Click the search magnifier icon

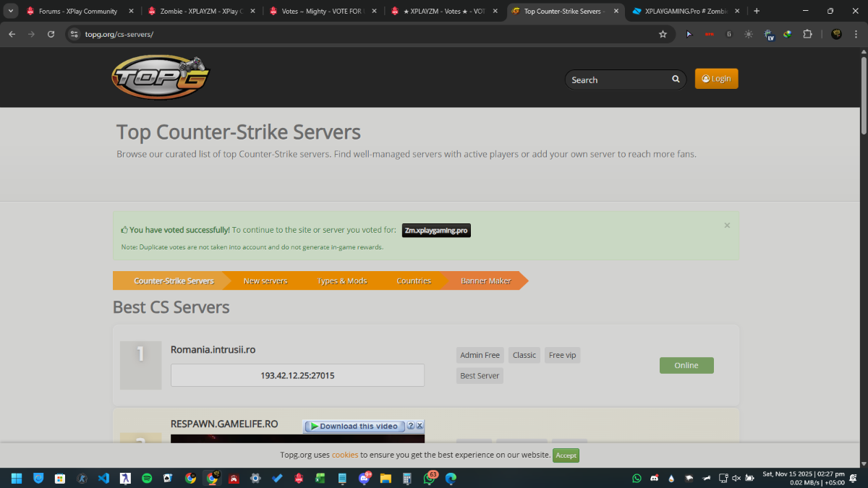coord(676,80)
